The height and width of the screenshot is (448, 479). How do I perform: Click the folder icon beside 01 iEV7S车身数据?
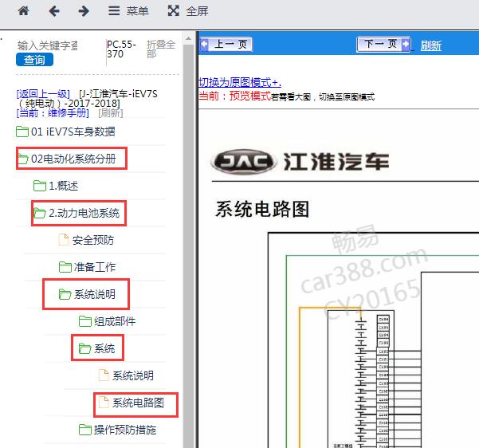pos(22,132)
